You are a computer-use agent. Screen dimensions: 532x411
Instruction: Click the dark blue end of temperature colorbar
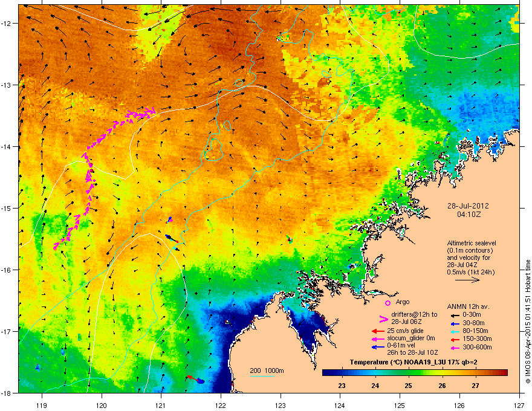(328, 373)
